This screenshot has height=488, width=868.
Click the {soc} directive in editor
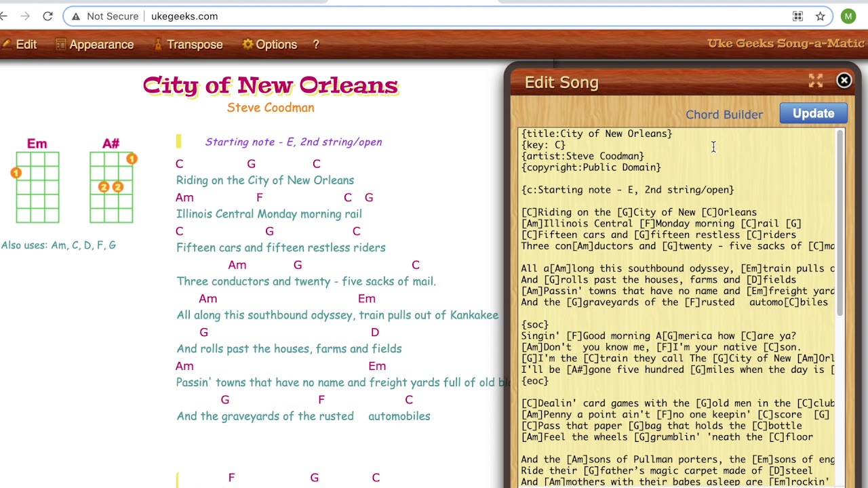535,325
